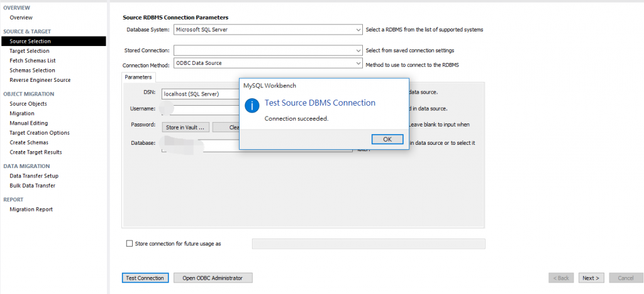
Task: Click OK in the connection succeeded dialog
Action: click(387, 139)
